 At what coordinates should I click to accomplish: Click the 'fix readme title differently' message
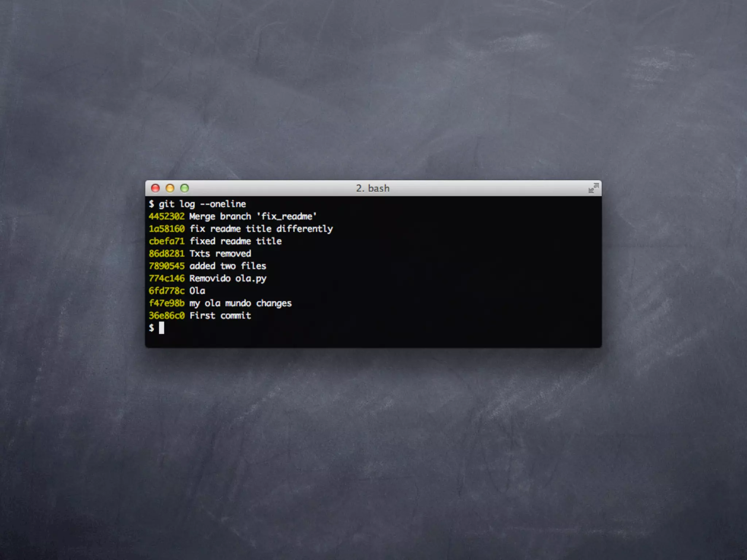261,229
